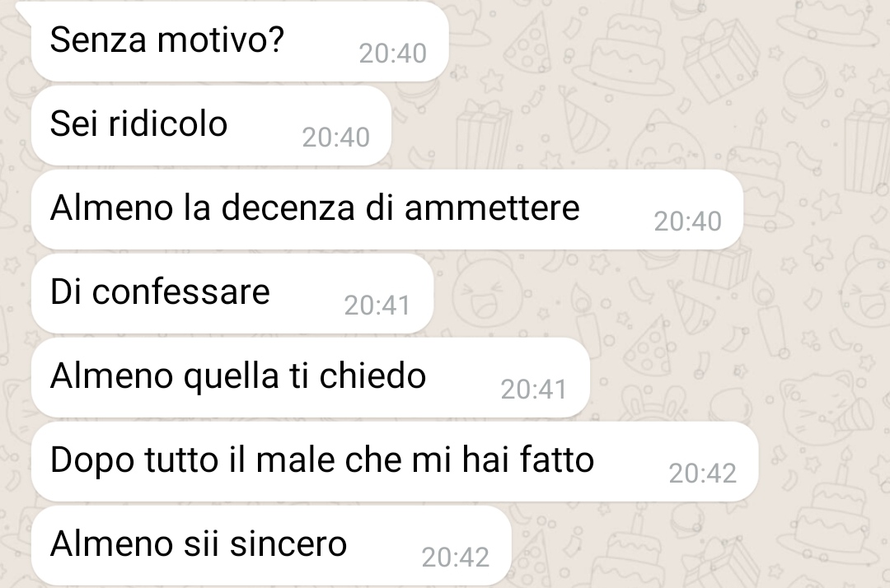The width and height of the screenshot is (890, 588).
Task: Tap the 20:41 timestamp beside 'Di confessare'
Action: point(377,306)
